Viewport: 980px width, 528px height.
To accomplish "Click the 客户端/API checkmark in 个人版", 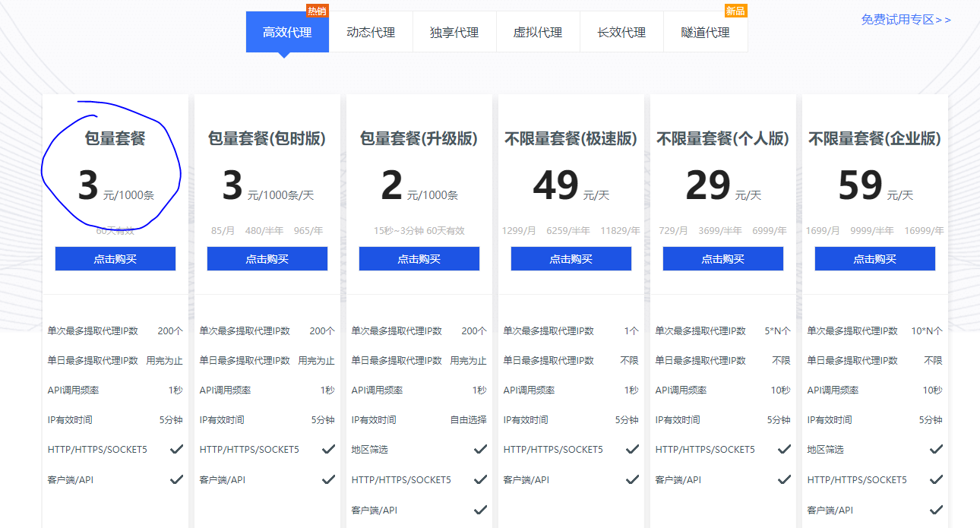I will [x=784, y=479].
